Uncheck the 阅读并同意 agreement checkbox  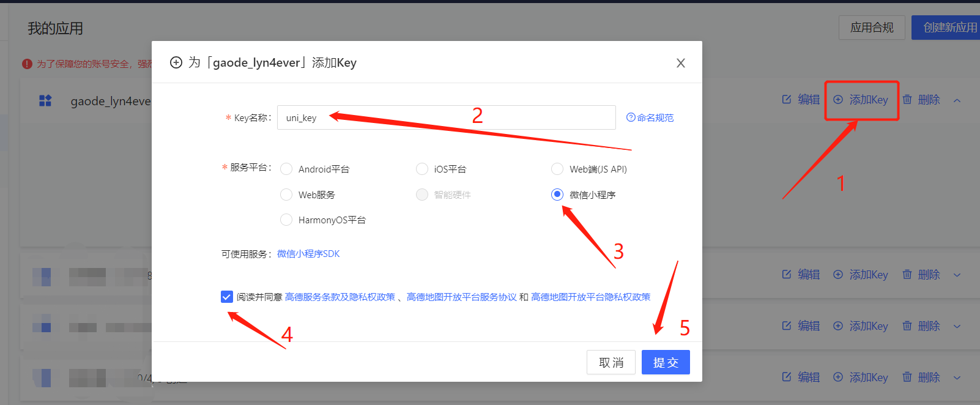click(x=227, y=297)
